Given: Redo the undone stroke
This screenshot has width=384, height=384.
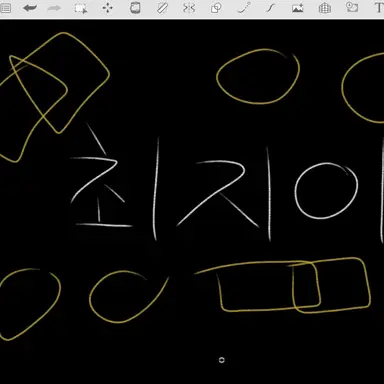Looking at the screenshot, I should (54, 8).
